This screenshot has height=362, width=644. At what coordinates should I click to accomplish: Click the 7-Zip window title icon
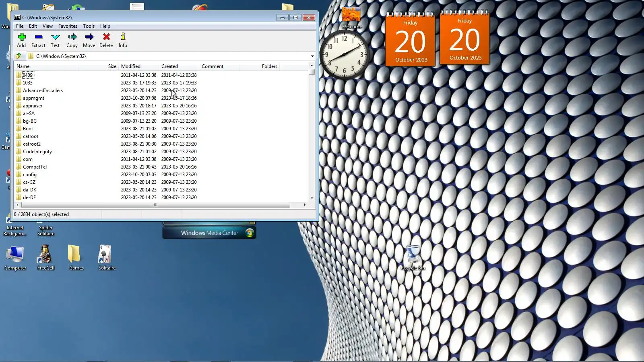[17, 17]
